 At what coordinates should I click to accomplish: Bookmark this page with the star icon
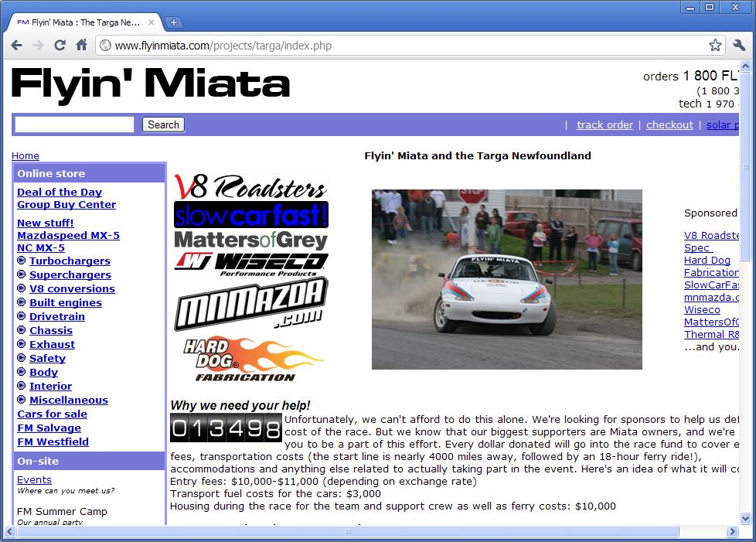[715, 46]
